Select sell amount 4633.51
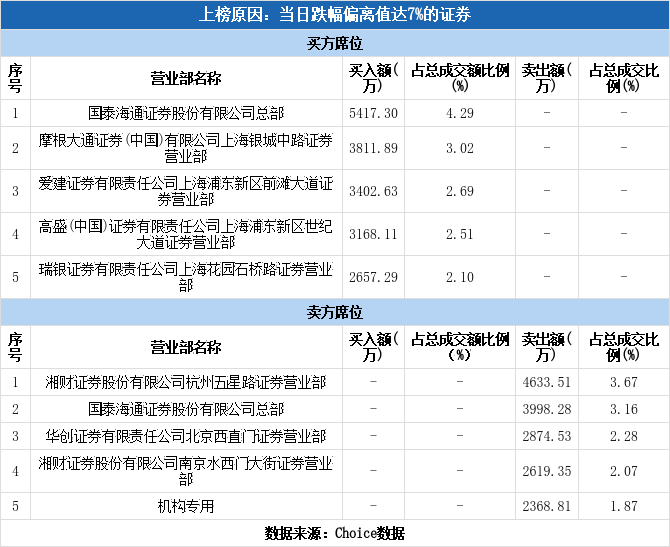670x547 pixels. click(547, 382)
